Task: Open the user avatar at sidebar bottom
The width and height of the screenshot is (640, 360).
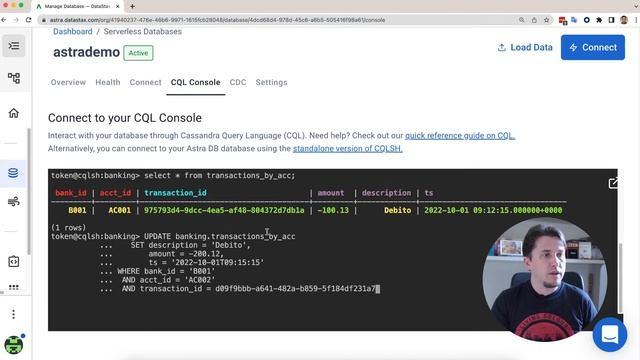Action: (13, 345)
